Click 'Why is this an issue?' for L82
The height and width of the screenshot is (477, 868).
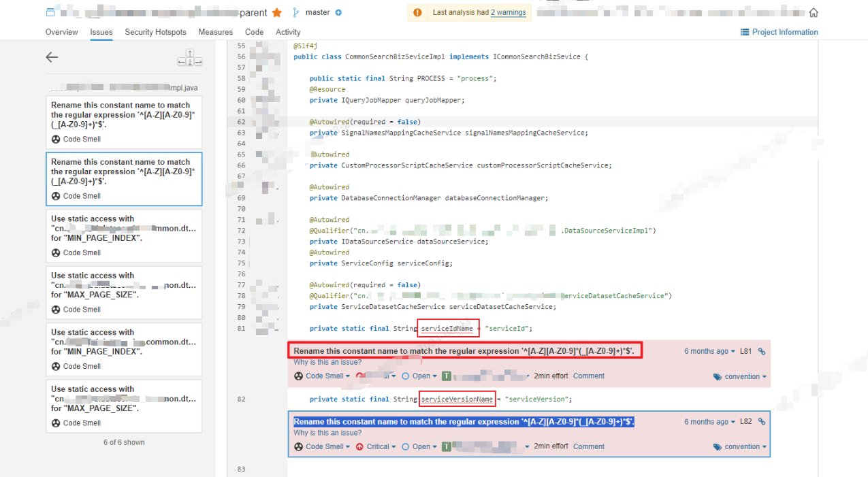(x=327, y=433)
